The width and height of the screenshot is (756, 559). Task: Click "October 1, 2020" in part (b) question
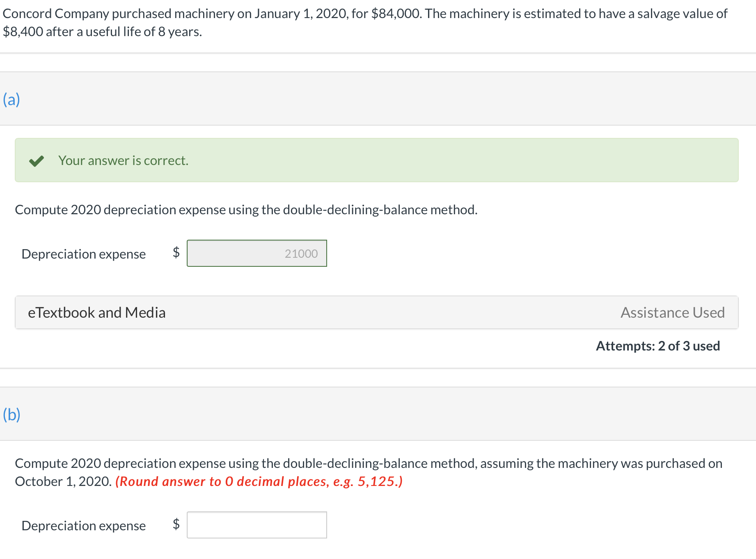pyautogui.click(x=63, y=481)
